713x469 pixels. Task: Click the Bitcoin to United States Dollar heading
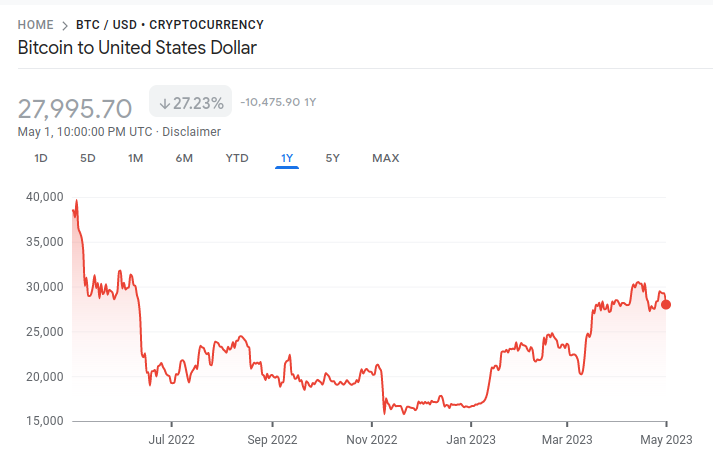click(x=138, y=47)
